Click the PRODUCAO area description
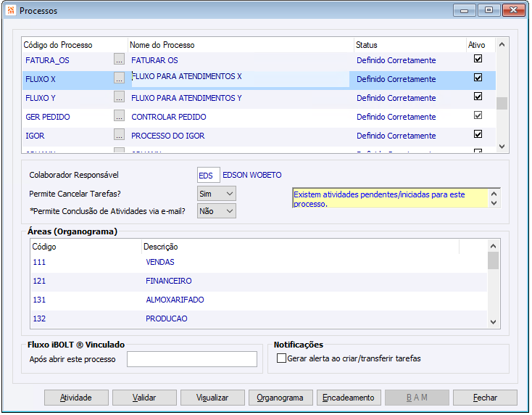 166,319
